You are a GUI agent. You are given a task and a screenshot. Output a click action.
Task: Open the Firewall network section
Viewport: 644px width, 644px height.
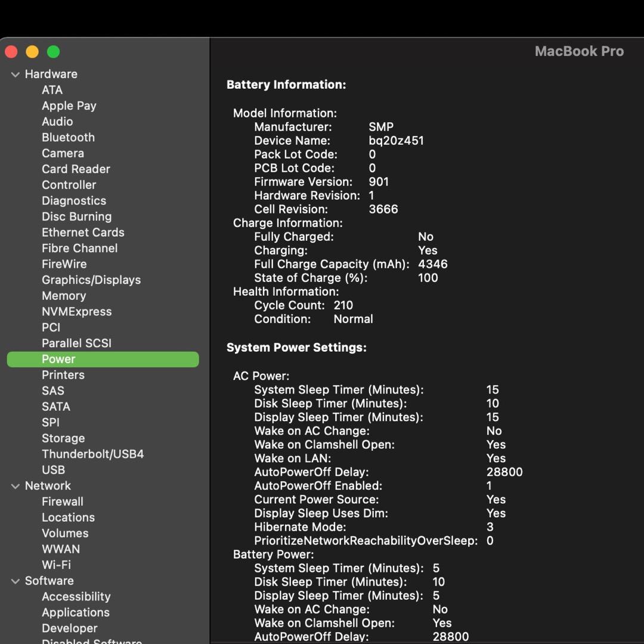click(x=63, y=501)
